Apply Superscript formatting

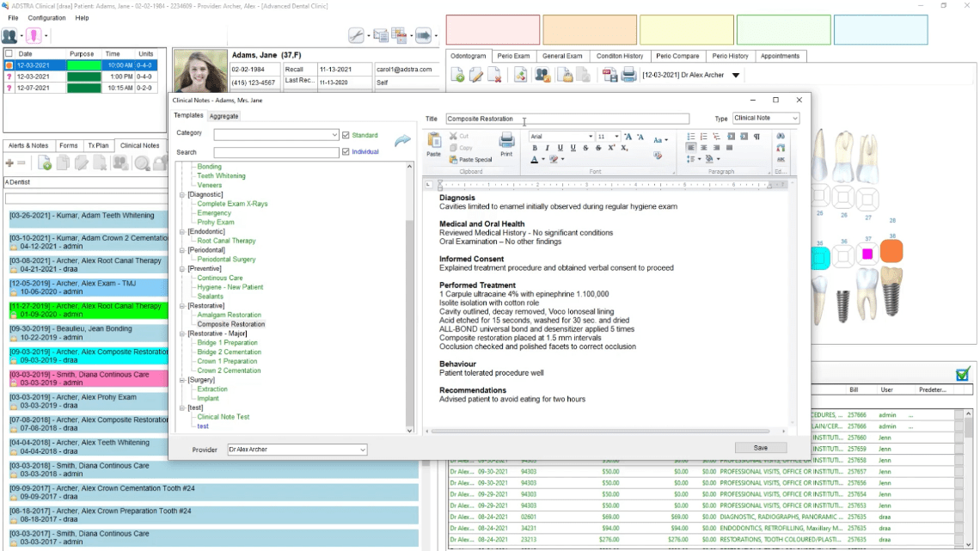click(611, 148)
